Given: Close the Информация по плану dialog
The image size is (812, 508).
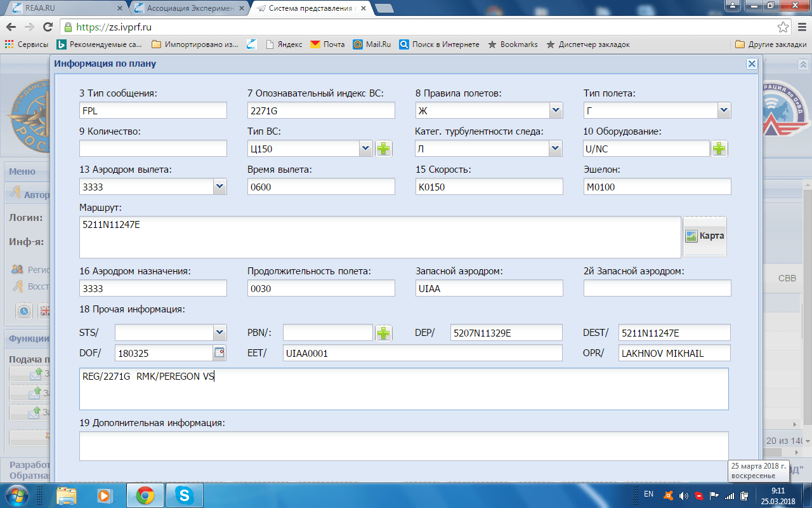Looking at the screenshot, I should (751, 64).
